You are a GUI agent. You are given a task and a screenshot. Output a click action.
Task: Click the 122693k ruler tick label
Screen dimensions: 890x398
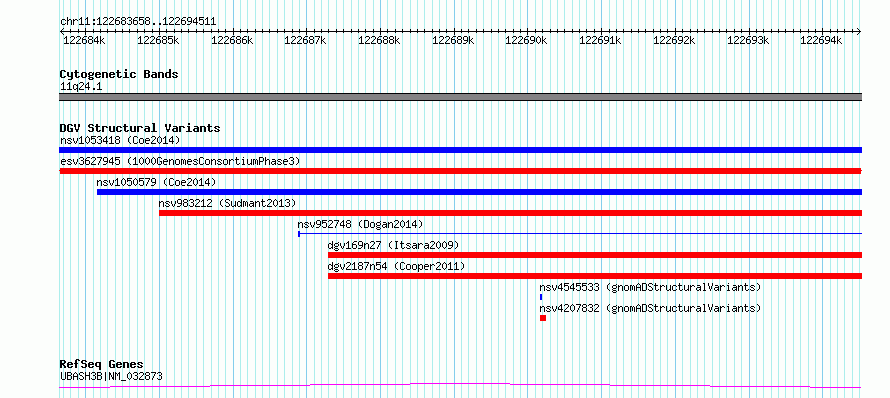748,40
